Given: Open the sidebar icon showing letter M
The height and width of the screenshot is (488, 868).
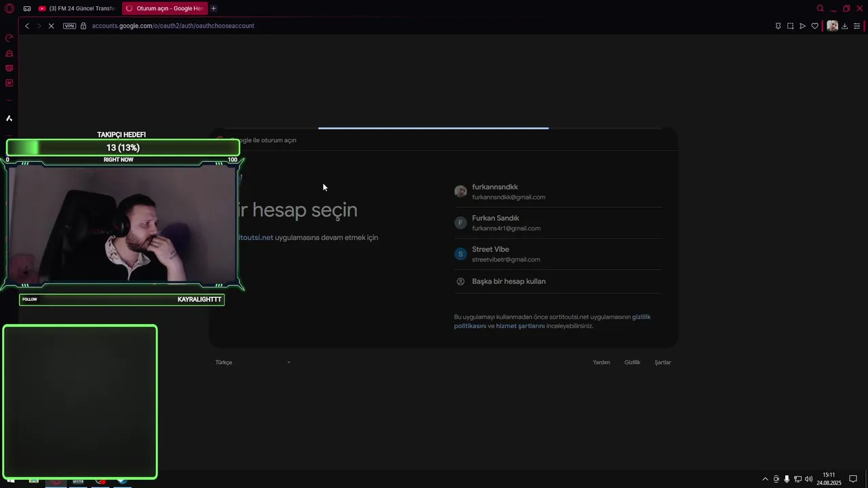Looking at the screenshot, I should pos(9,83).
